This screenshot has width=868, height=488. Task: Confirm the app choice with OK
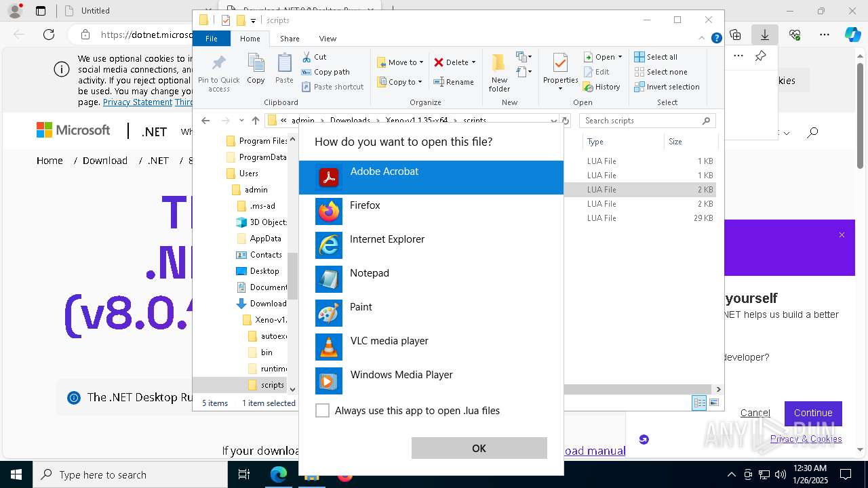pos(479,448)
